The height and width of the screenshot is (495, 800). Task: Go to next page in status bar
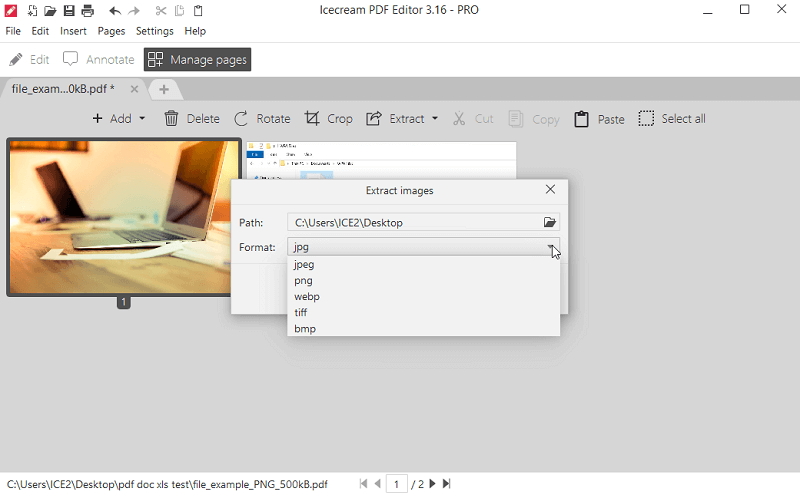point(433,483)
